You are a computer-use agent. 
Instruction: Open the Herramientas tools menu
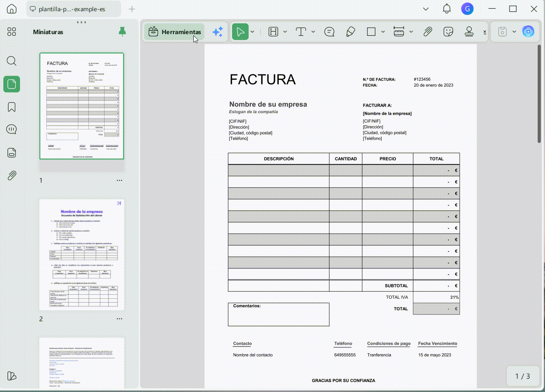(174, 32)
